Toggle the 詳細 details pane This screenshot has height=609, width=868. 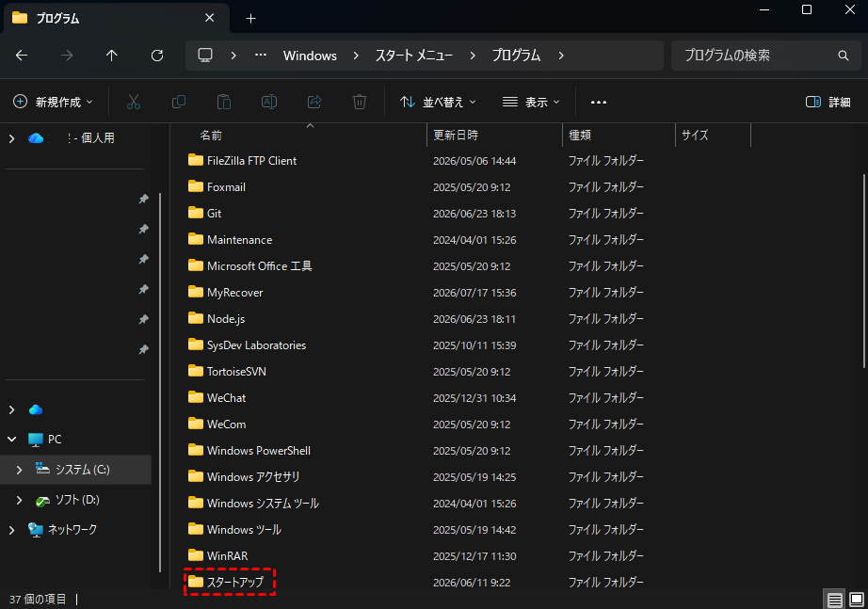(828, 102)
